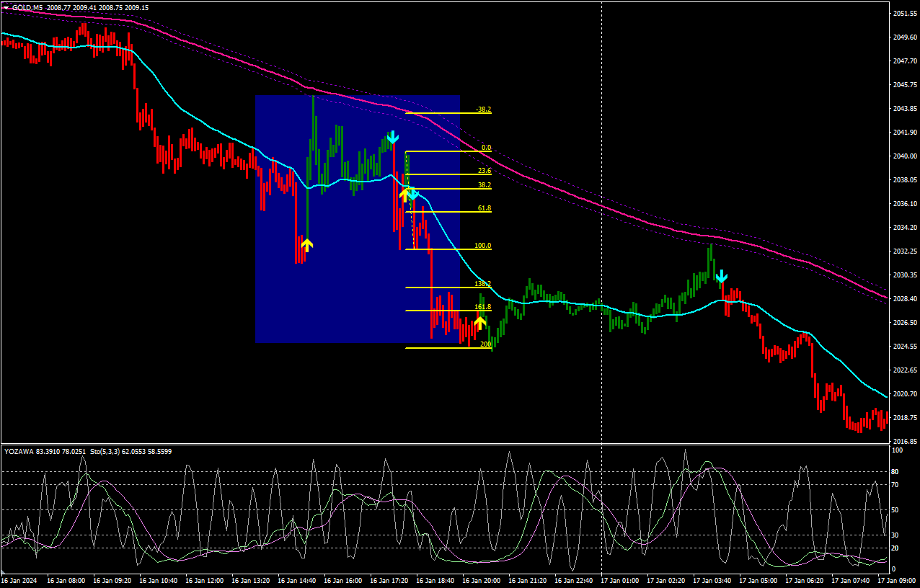920x588 pixels.
Task: Select the yellow up arrow near 16 Jan 14:40
Action: (306, 245)
